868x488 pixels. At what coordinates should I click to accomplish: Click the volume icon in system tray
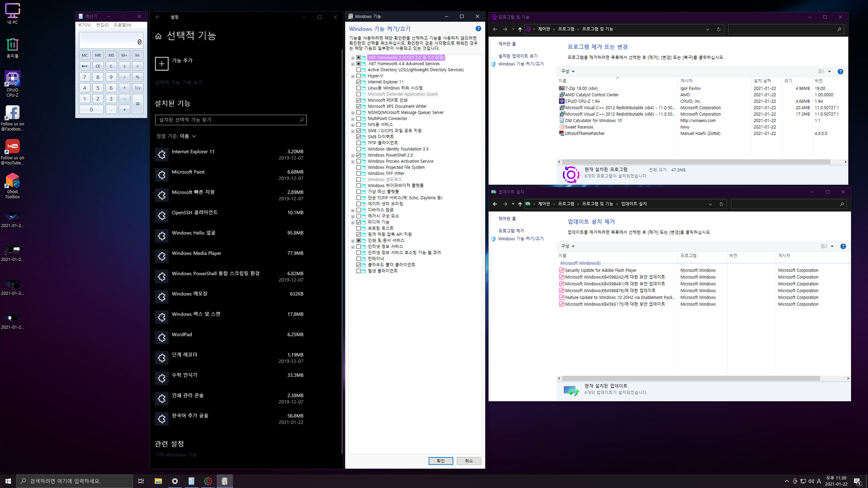click(x=811, y=481)
